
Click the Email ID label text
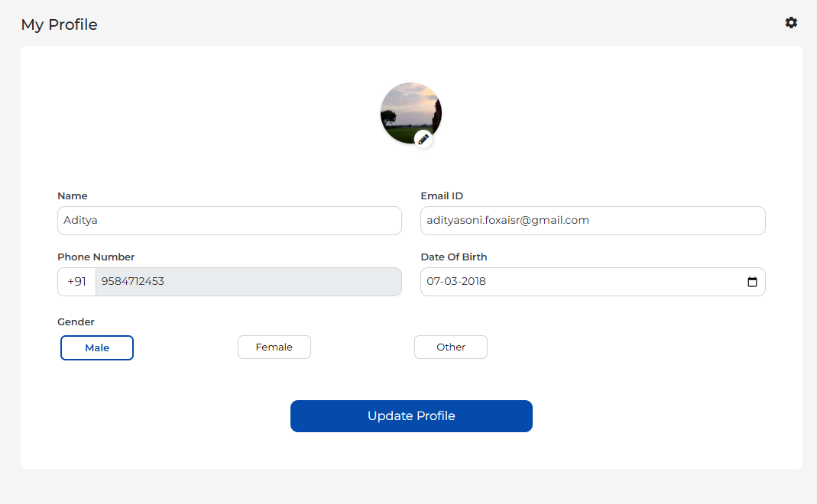tap(442, 196)
